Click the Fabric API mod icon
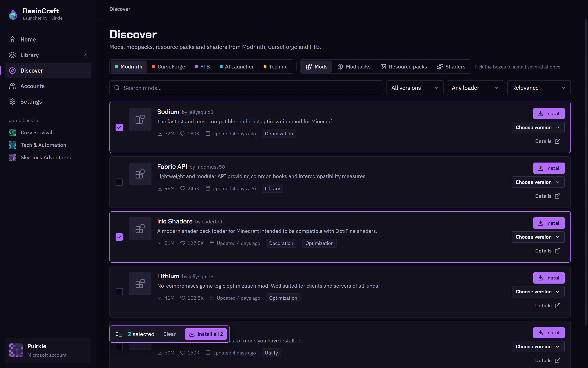The height and width of the screenshot is (368, 588). click(140, 174)
